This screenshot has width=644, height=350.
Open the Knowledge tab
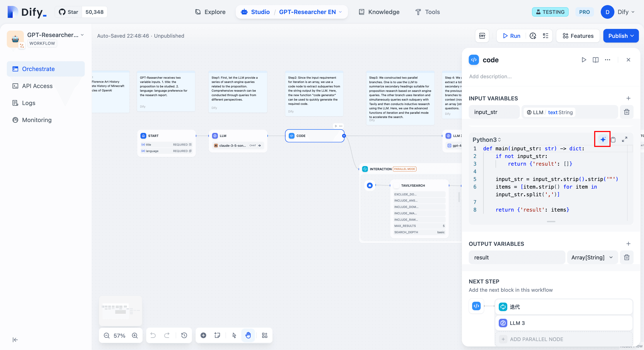tap(379, 12)
